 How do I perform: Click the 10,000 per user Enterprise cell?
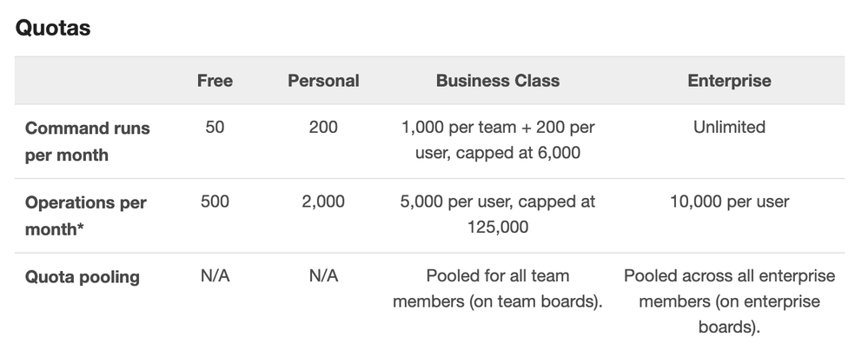point(729,202)
